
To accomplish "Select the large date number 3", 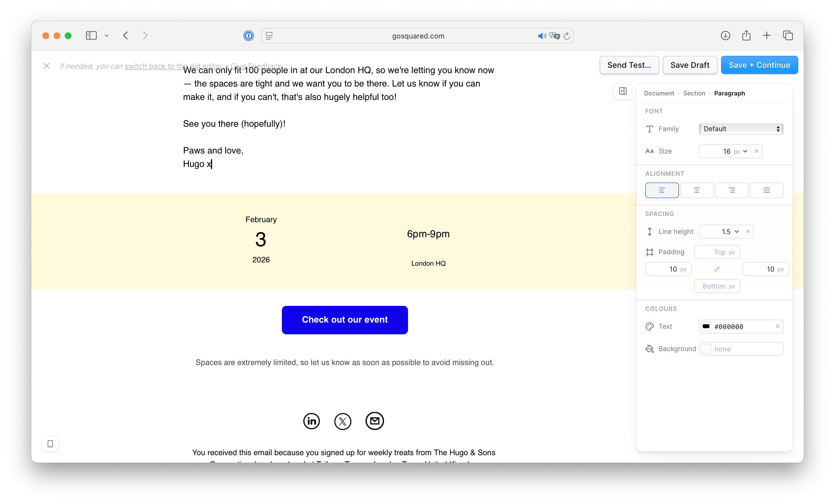I will (x=261, y=240).
